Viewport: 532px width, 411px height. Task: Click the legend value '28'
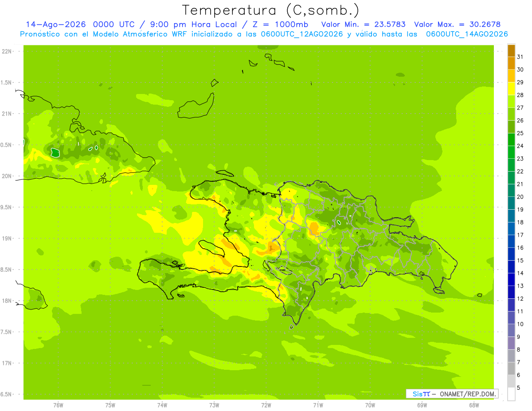tap(520, 95)
